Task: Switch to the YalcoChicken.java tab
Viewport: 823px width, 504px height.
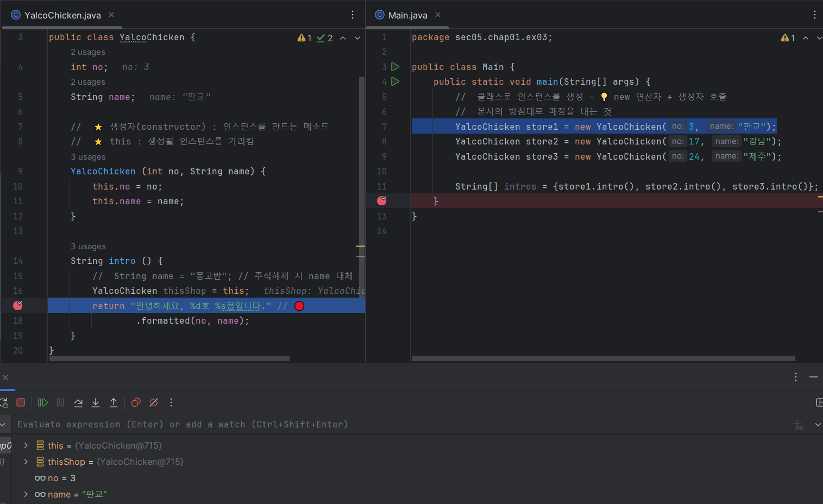Action: pyautogui.click(x=62, y=15)
